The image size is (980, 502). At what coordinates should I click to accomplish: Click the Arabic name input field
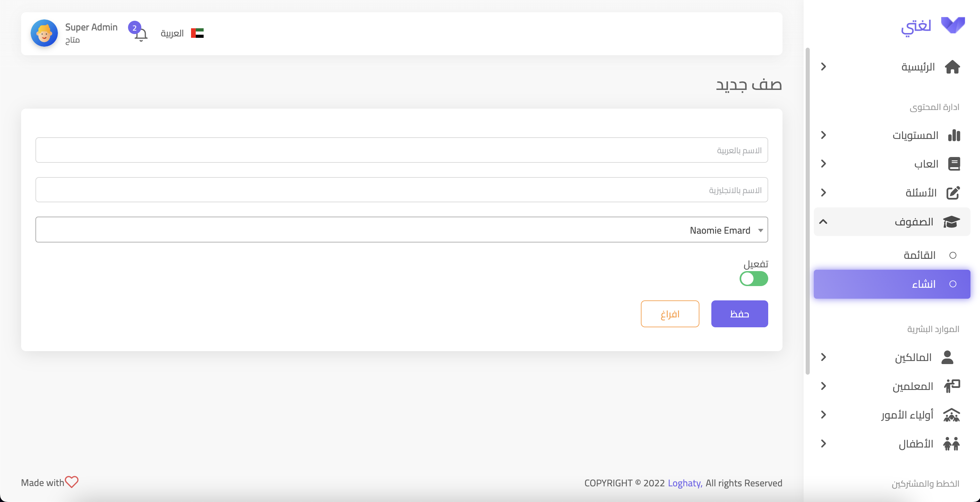point(401,150)
